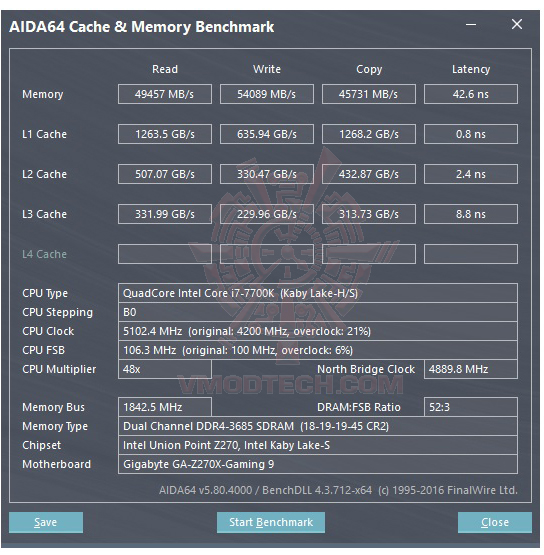Select CPU Stepping value B0
This screenshot has height=555, width=544.
coord(318,312)
